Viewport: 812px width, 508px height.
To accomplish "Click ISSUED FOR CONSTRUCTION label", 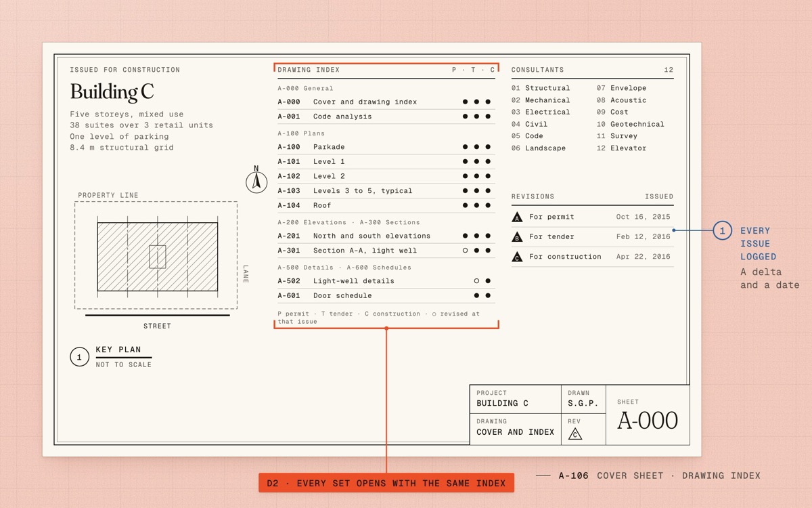I will point(125,70).
